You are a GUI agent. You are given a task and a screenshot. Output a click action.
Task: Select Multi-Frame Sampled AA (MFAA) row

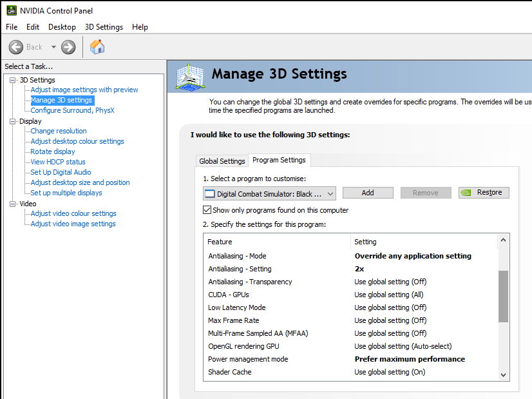351,333
